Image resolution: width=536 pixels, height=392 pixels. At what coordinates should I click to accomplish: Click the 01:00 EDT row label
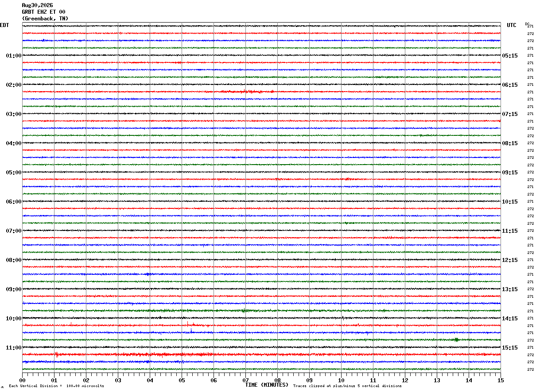click(x=14, y=56)
